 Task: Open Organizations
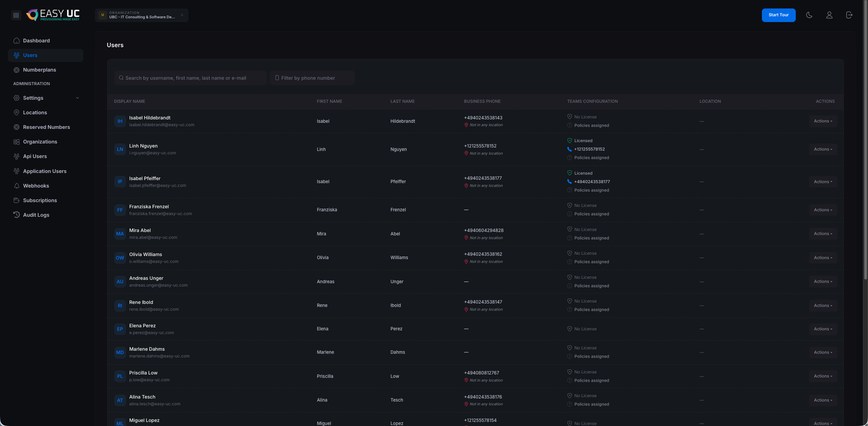click(45, 142)
